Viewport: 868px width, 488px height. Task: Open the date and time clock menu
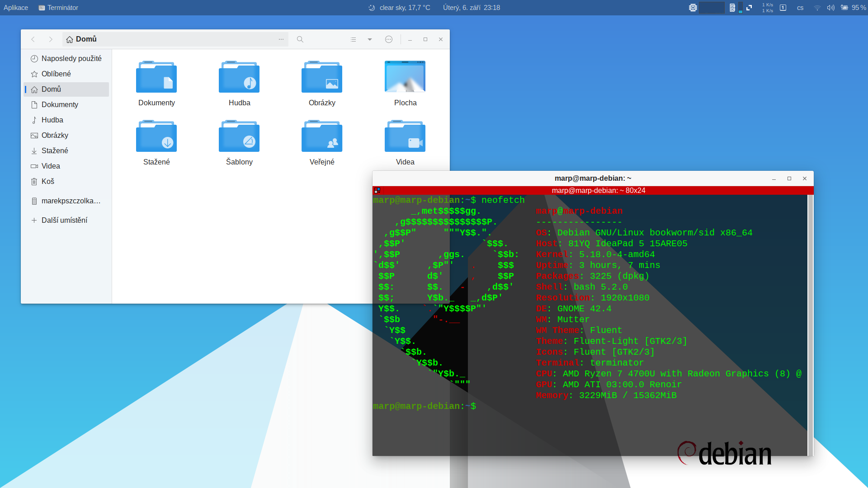click(472, 8)
